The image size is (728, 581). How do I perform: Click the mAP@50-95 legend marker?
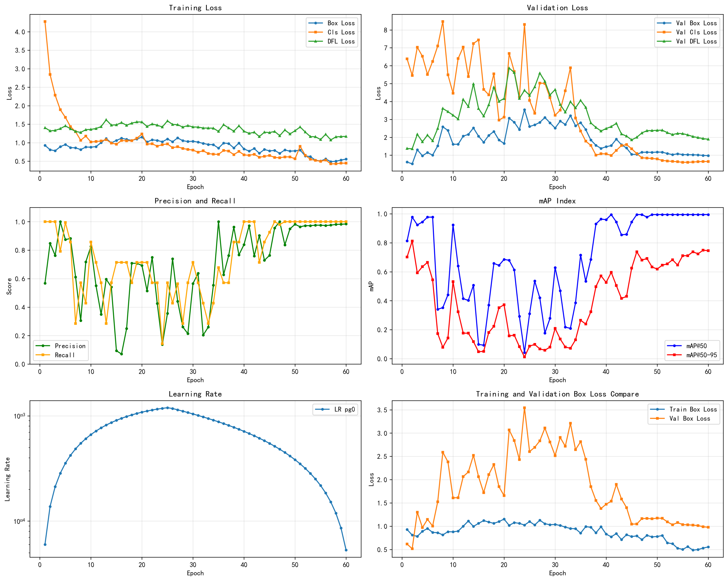[674, 355]
